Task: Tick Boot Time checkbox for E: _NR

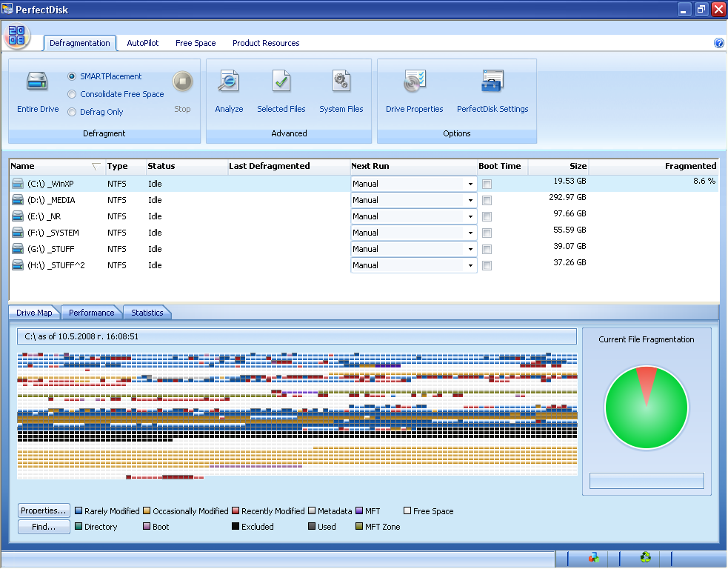Action: (x=487, y=216)
